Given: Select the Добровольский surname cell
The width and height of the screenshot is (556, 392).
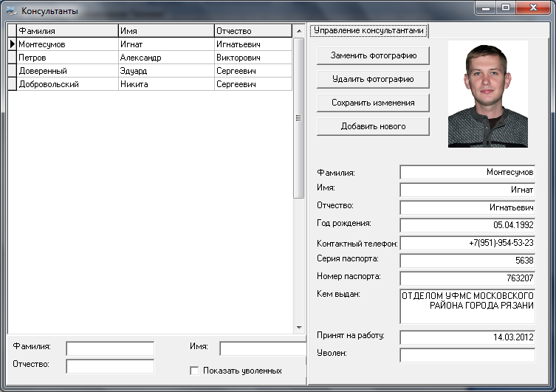Looking at the screenshot, I should (x=67, y=84).
